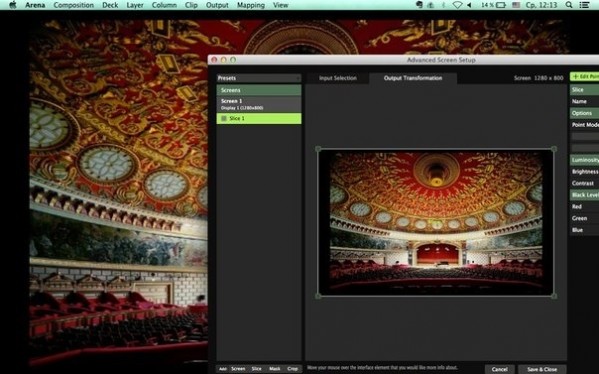
Task: Open Spotlight search magnifier icon
Action: (569, 5)
